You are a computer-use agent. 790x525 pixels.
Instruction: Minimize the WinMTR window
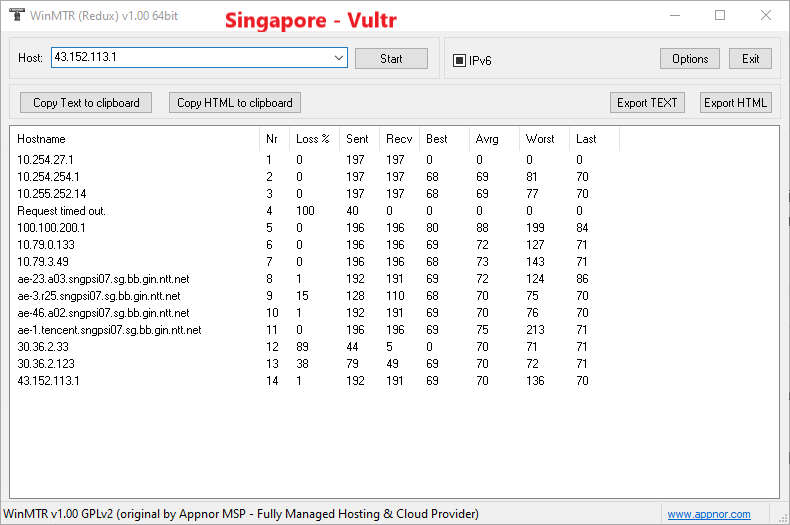(675, 16)
